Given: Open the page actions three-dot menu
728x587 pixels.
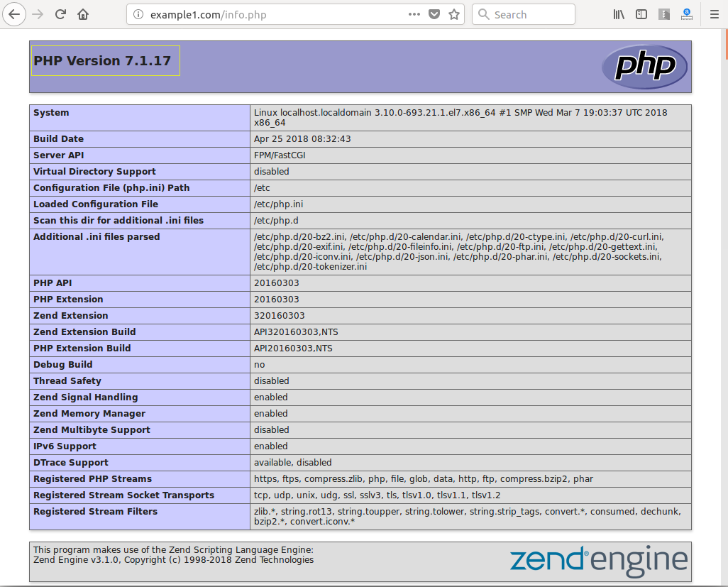Looking at the screenshot, I should point(414,14).
